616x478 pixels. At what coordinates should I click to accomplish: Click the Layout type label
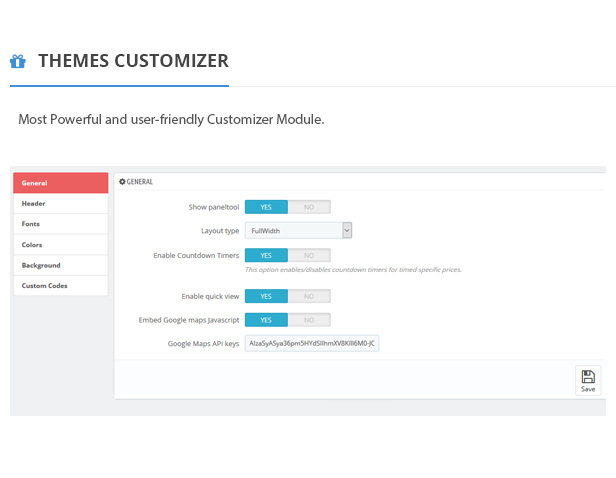pyautogui.click(x=220, y=231)
